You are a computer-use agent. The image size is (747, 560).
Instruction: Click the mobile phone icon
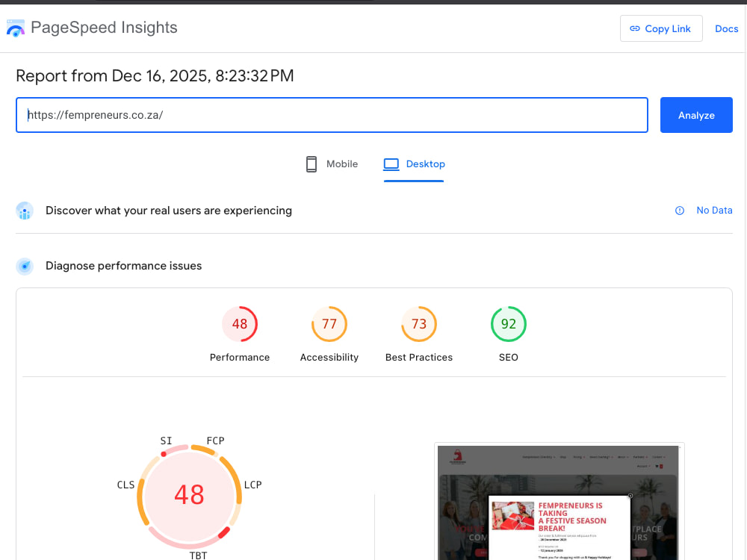tap(311, 164)
